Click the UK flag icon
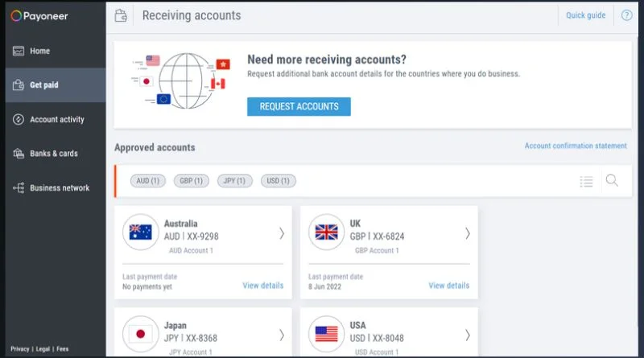Screen dimensions: 644x358 327,232
